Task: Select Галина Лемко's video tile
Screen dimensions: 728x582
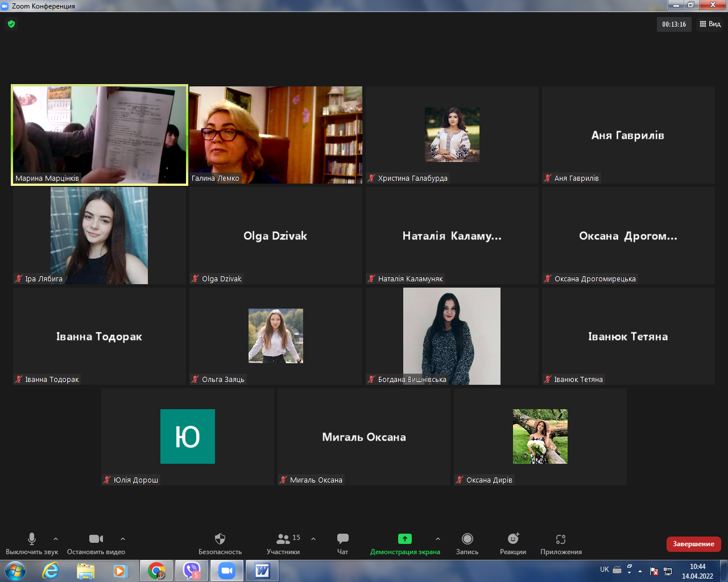Action: point(276,135)
